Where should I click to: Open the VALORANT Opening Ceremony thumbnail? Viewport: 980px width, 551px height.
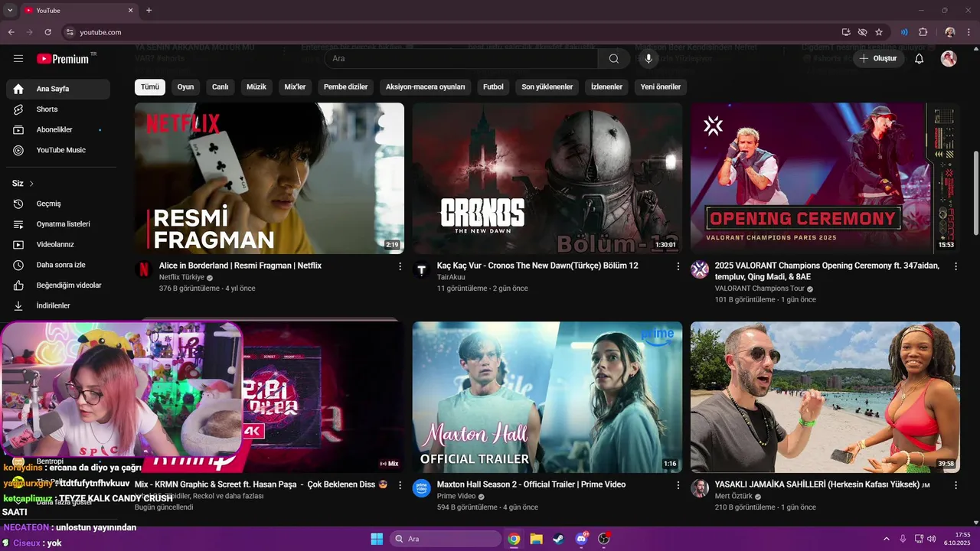825,178
